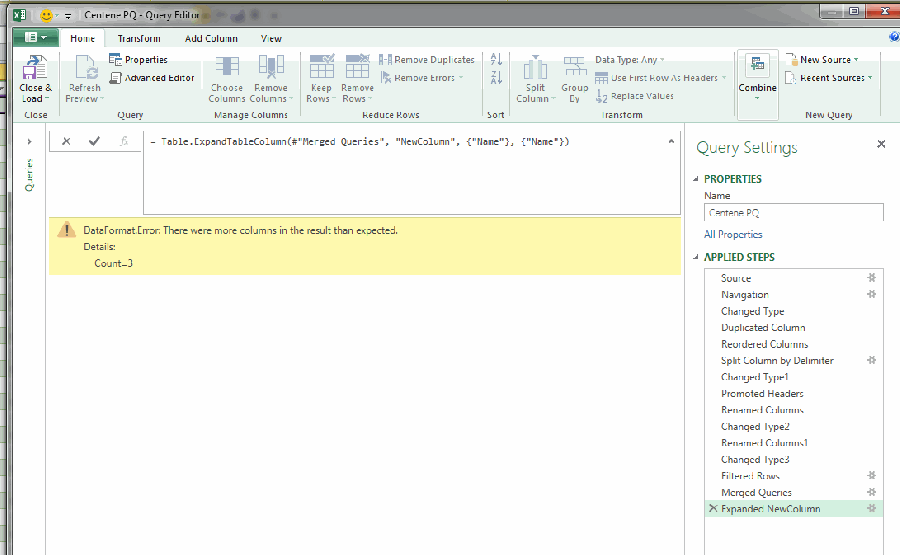The width and height of the screenshot is (900, 555).
Task: Open the gear settings for the Source step
Action: click(x=871, y=278)
